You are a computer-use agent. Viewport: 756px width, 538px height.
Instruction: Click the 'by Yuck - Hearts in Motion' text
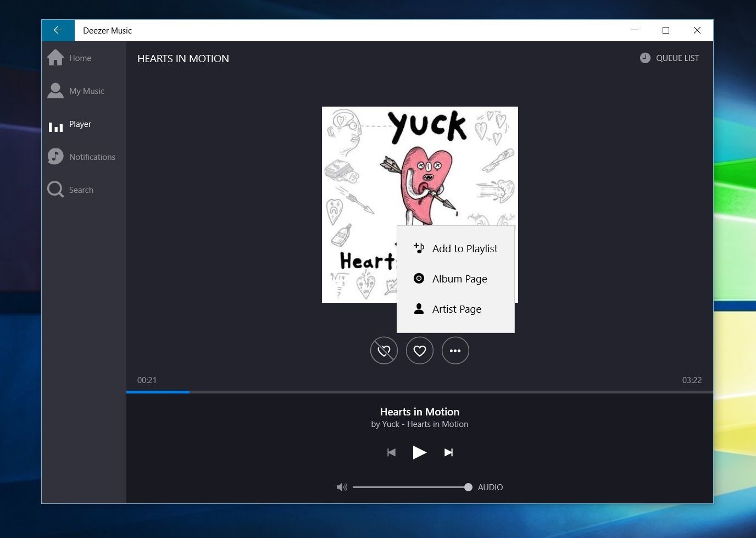420,424
